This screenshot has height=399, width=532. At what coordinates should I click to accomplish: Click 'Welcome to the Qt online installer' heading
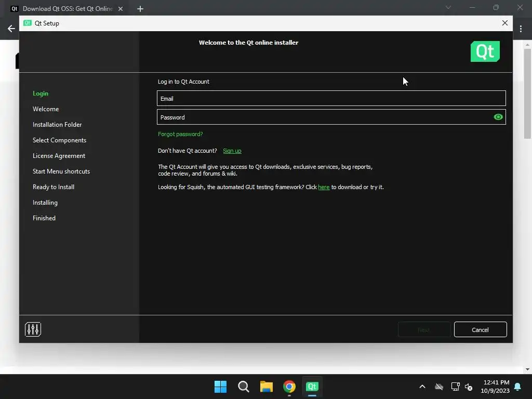pos(248,43)
